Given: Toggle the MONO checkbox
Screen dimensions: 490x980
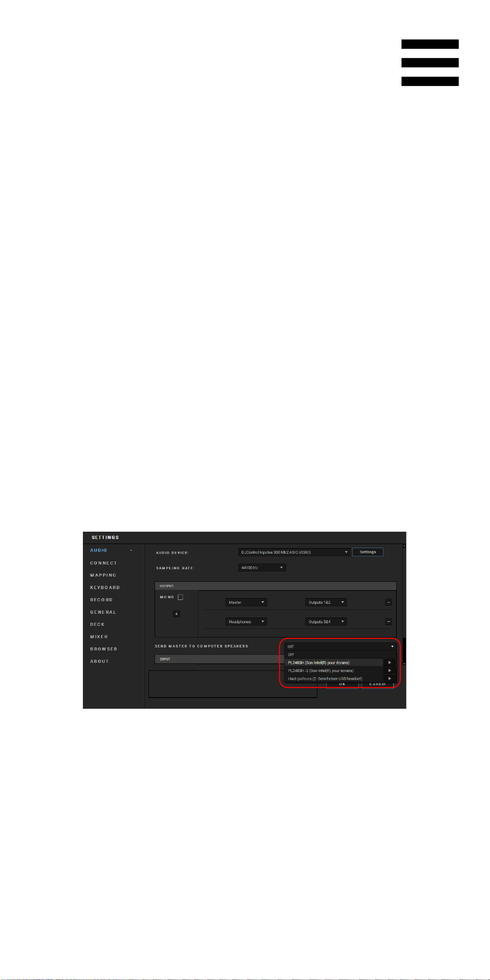Looking at the screenshot, I should click(x=180, y=597).
